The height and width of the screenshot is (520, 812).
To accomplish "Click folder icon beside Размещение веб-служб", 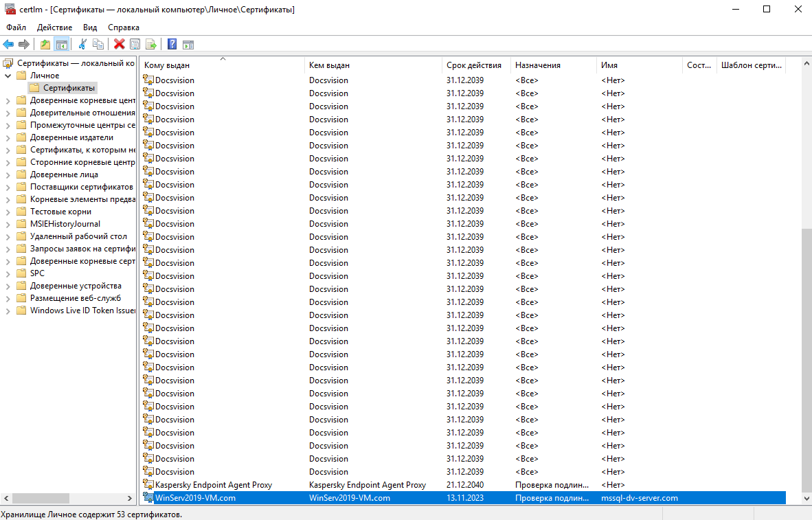I will (x=21, y=298).
